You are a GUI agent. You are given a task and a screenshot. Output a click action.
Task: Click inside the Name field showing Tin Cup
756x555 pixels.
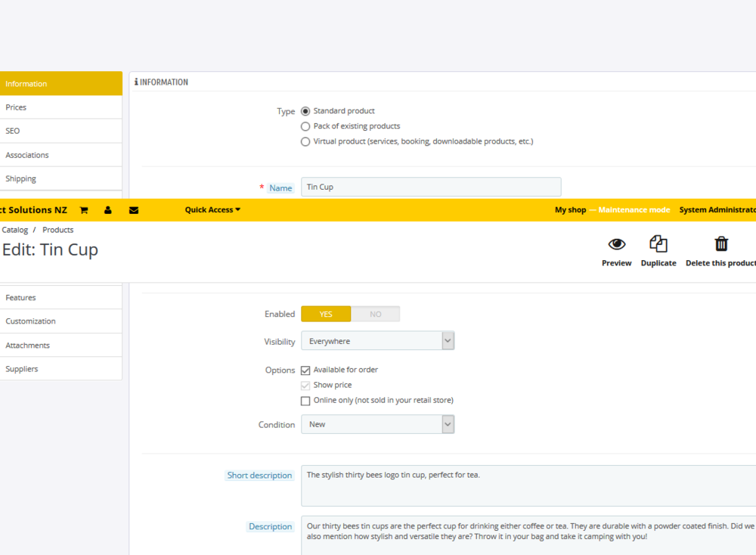click(431, 186)
